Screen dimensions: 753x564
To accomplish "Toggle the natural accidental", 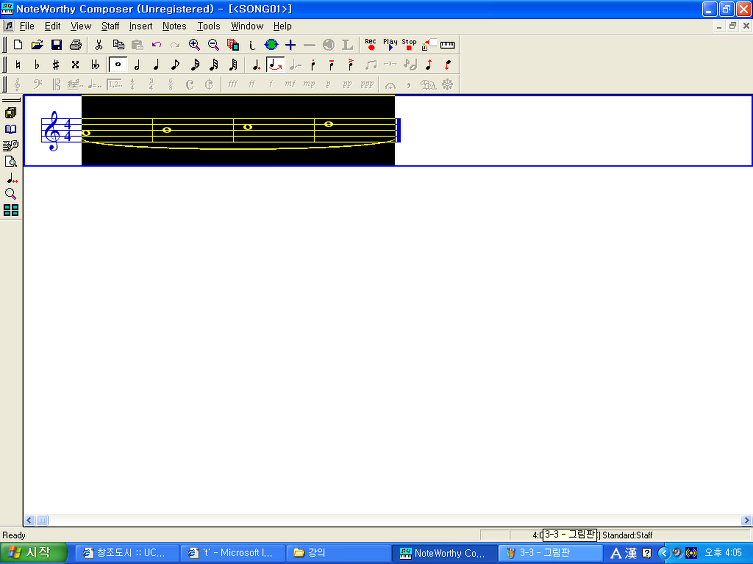I will pyautogui.click(x=18, y=64).
